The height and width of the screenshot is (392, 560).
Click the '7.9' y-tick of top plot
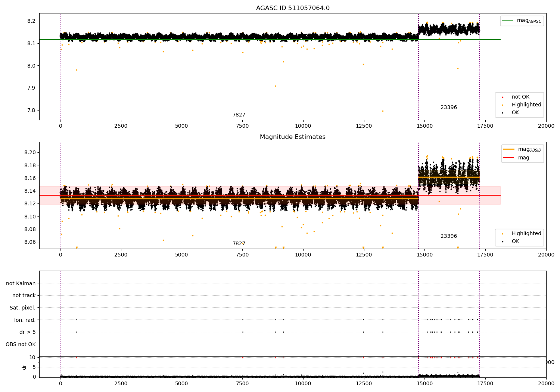tap(31, 88)
